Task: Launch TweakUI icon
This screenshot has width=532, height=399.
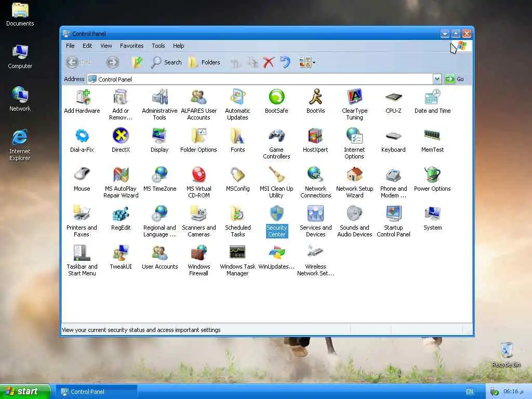Action: click(121, 258)
